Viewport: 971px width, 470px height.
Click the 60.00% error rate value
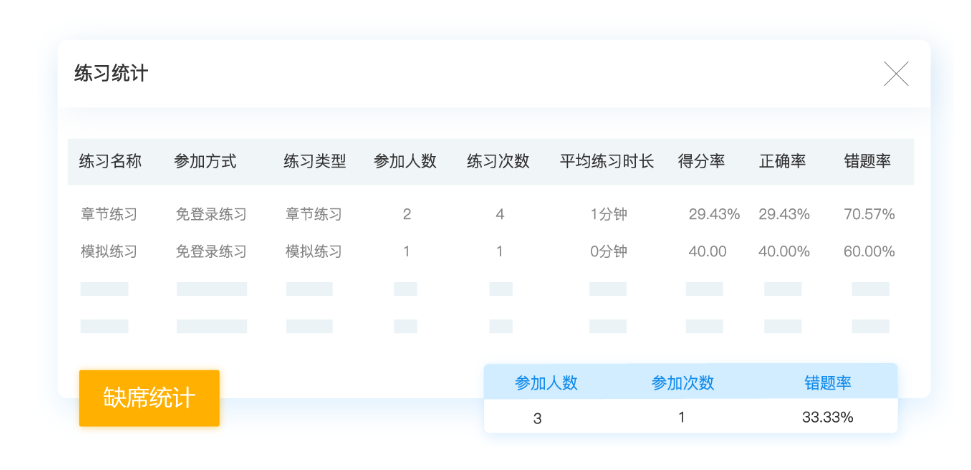pyautogui.click(x=869, y=252)
